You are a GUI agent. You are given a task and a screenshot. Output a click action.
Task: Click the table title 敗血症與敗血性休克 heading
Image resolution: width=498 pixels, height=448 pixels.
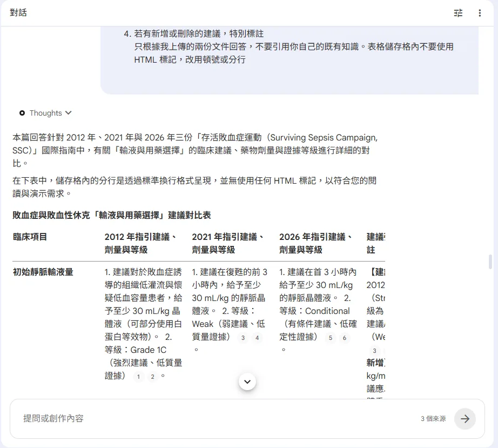tap(111, 216)
